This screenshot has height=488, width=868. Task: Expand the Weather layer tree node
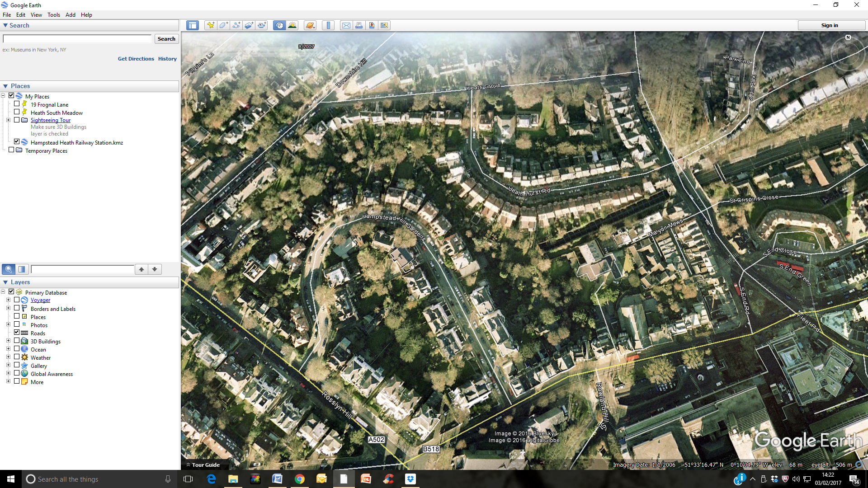click(x=8, y=357)
